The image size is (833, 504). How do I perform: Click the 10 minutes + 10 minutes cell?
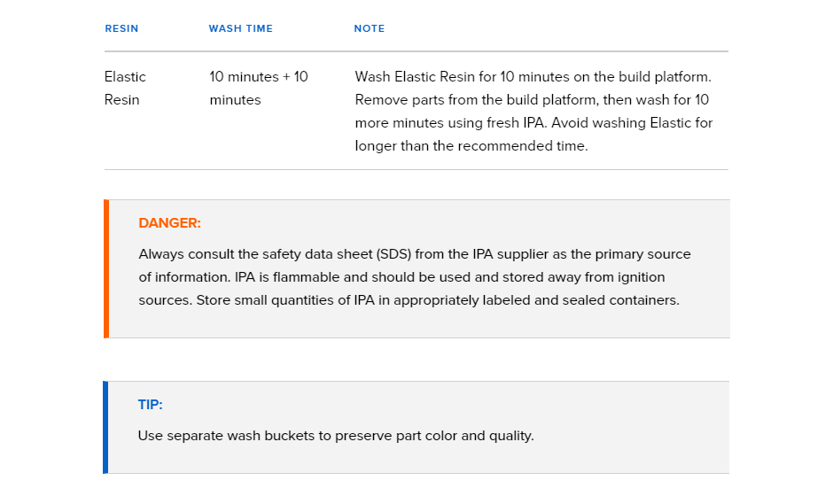pyautogui.click(x=259, y=89)
